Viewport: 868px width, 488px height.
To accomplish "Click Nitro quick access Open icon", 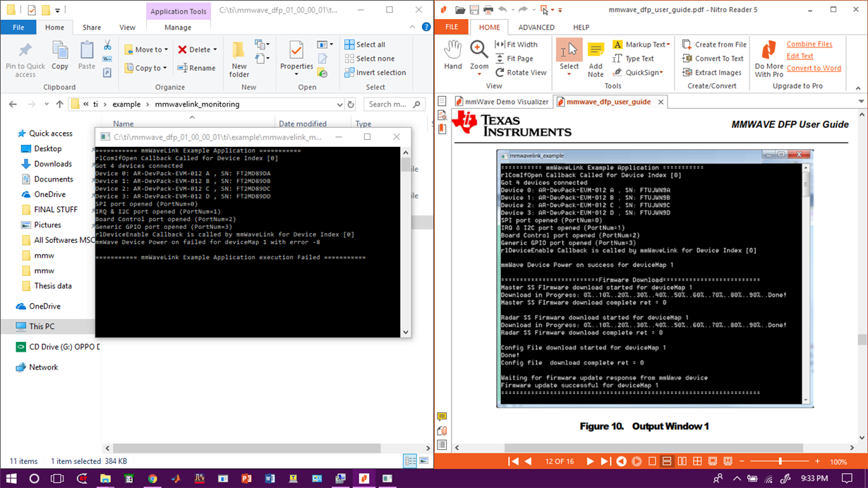I will click(x=460, y=10).
